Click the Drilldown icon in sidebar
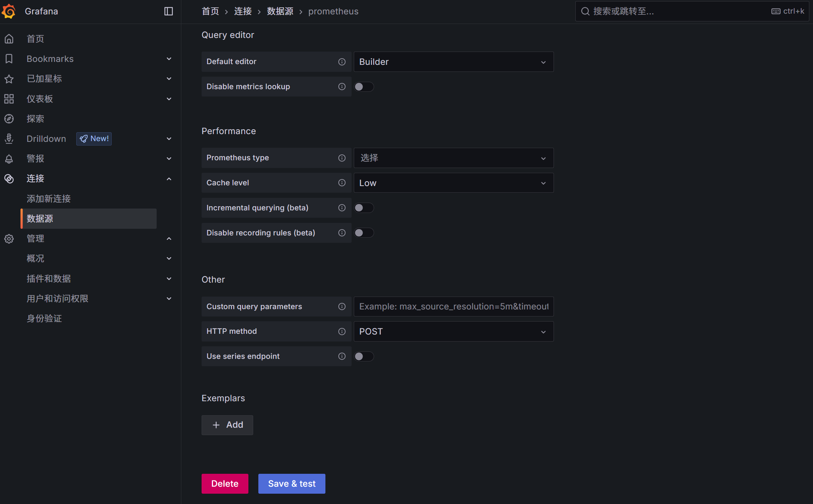 [x=9, y=139]
